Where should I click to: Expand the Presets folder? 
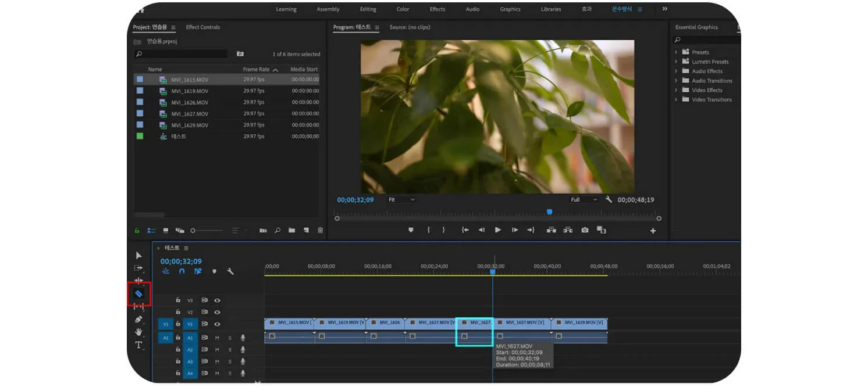(676, 52)
